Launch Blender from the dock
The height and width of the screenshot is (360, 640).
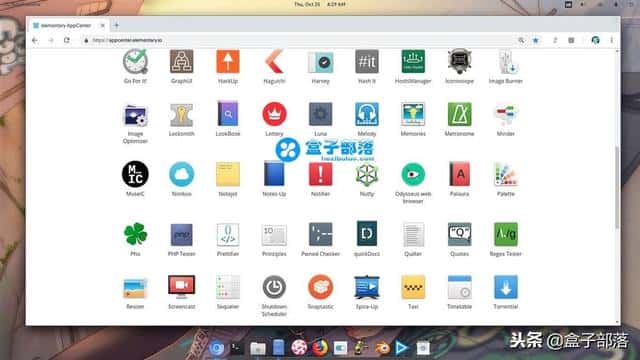pos(382,348)
